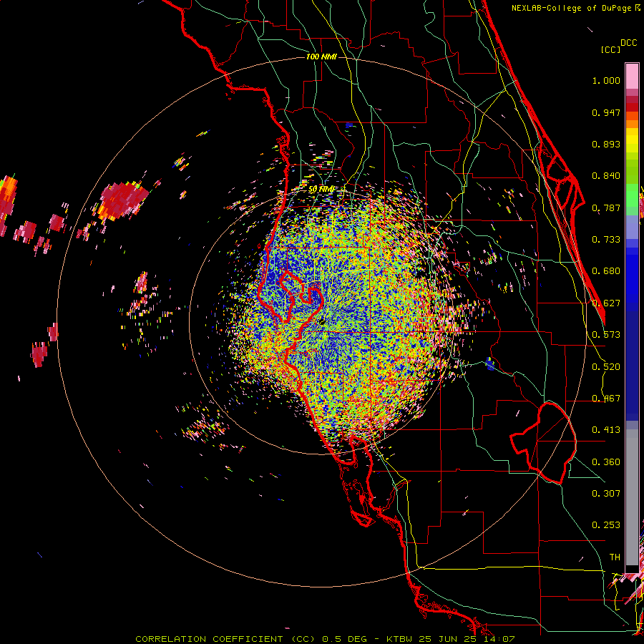Pick the gray lower segment of the color bar
Screen dimensions: 644x644
(632, 497)
